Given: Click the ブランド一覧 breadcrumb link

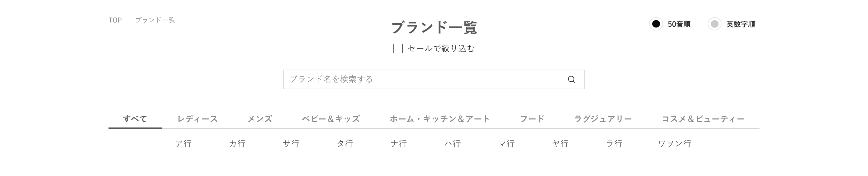Looking at the screenshot, I should (155, 20).
